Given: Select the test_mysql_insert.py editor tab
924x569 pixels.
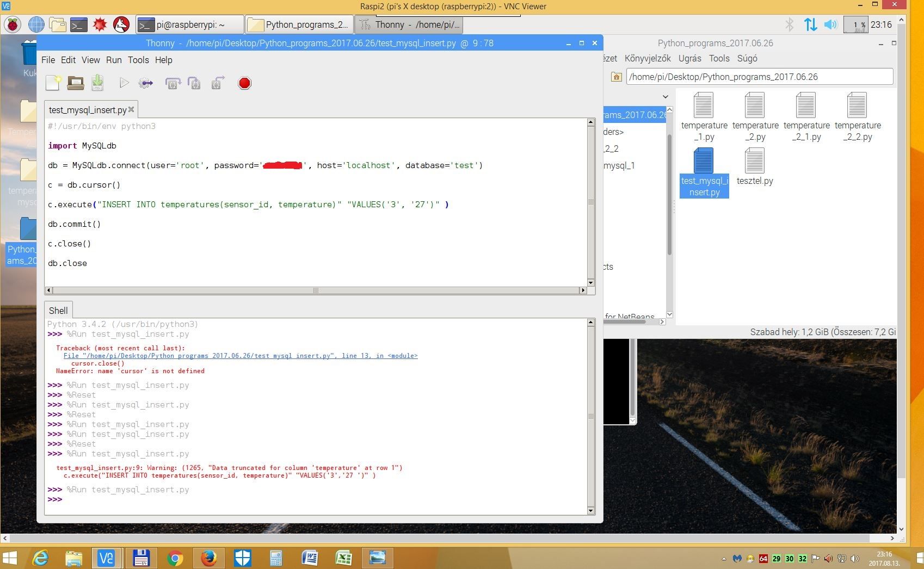Looking at the screenshot, I should click(x=88, y=110).
